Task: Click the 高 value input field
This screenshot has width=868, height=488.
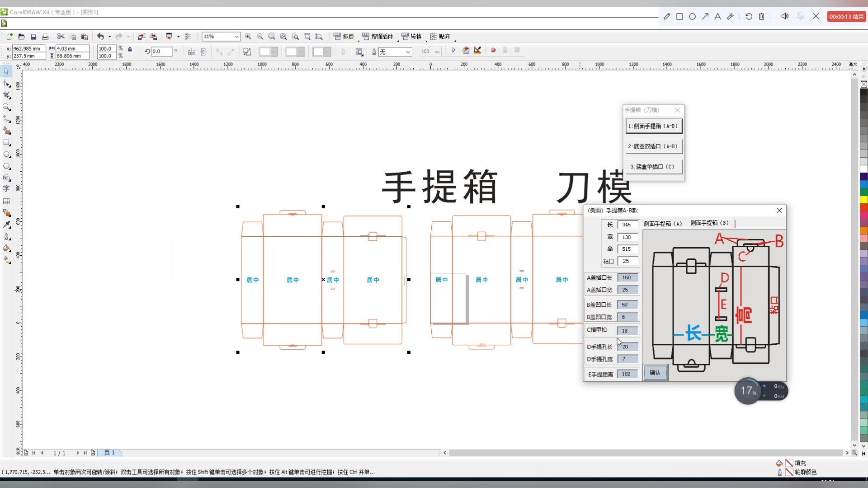Action: (627, 249)
